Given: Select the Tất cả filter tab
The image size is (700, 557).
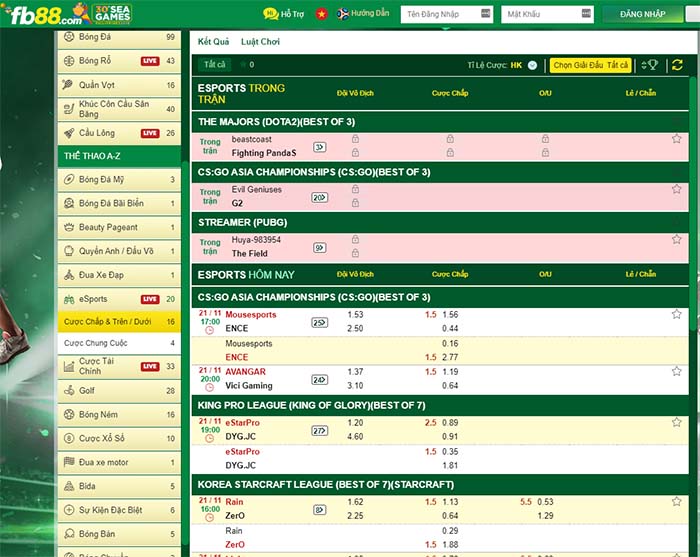Looking at the screenshot, I should pos(215,65).
